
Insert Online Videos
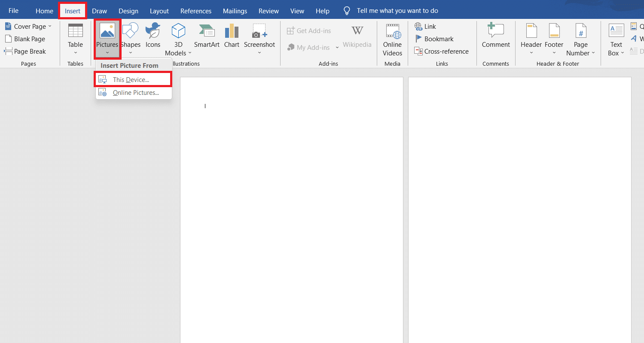(x=392, y=40)
